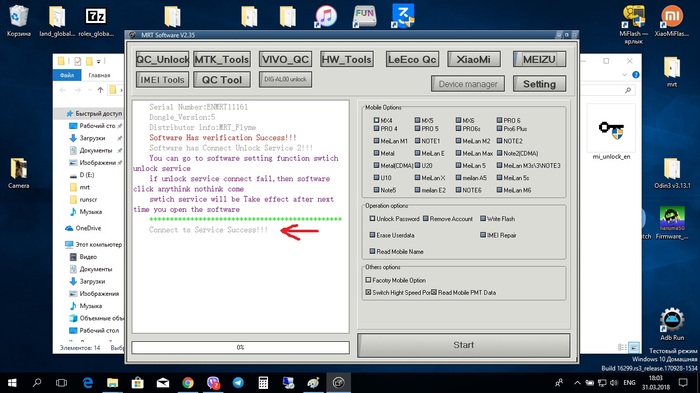Click the 0% progress bar

240,347
